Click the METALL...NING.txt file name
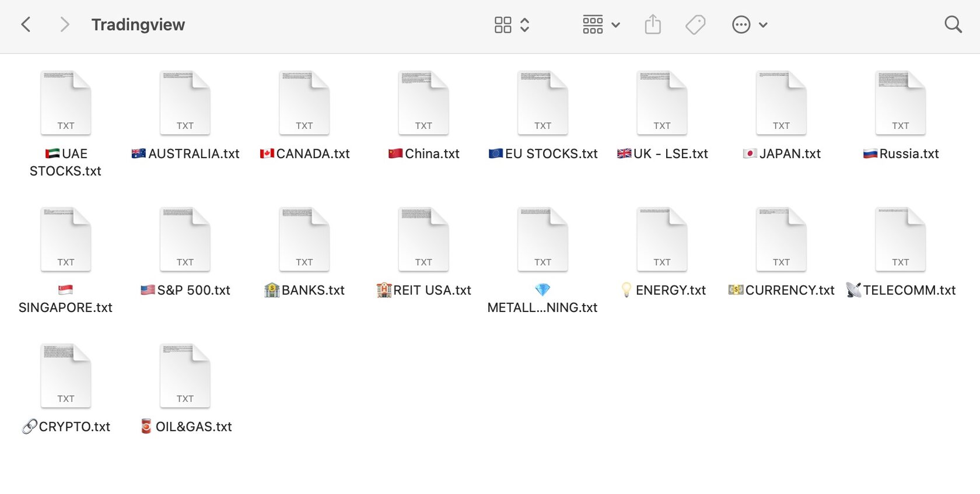The height and width of the screenshot is (494, 980). pyautogui.click(x=542, y=299)
